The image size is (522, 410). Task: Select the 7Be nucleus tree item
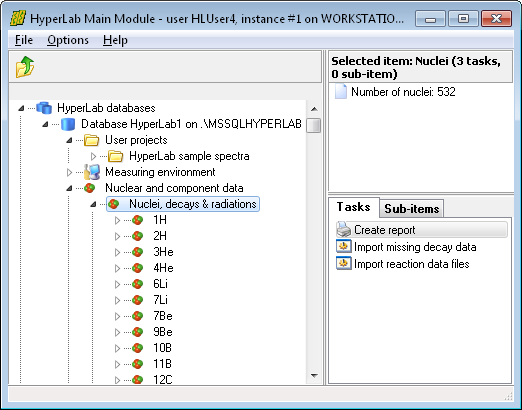163,316
